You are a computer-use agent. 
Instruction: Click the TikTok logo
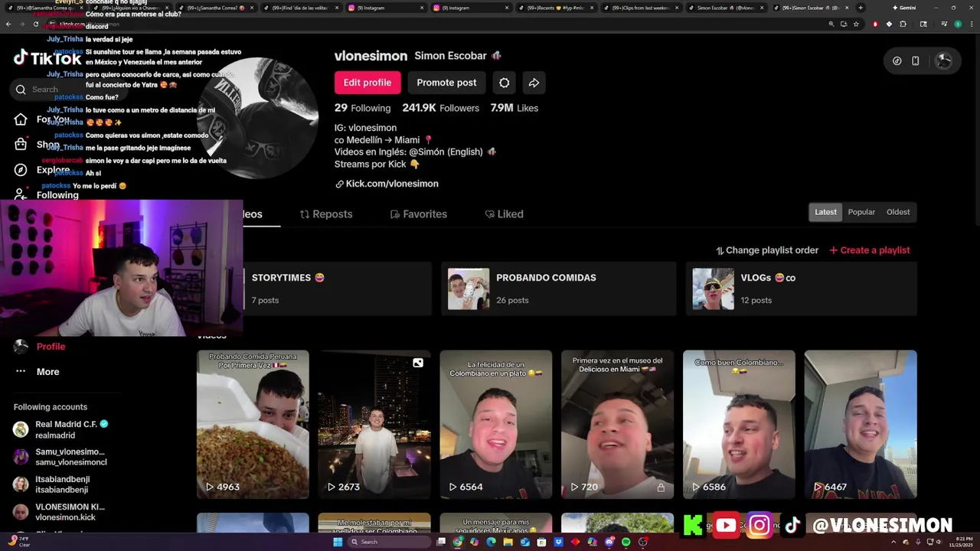tap(47, 58)
